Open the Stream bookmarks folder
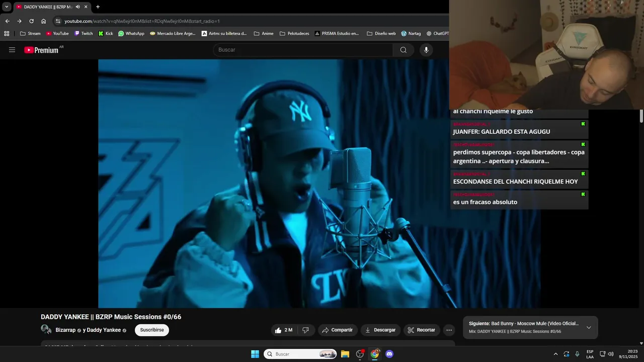Screen dimensions: 644x362 (x=30, y=34)
